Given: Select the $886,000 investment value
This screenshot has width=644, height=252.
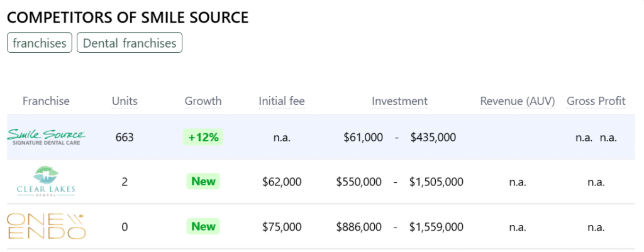Looking at the screenshot, I should click(358, 226).
